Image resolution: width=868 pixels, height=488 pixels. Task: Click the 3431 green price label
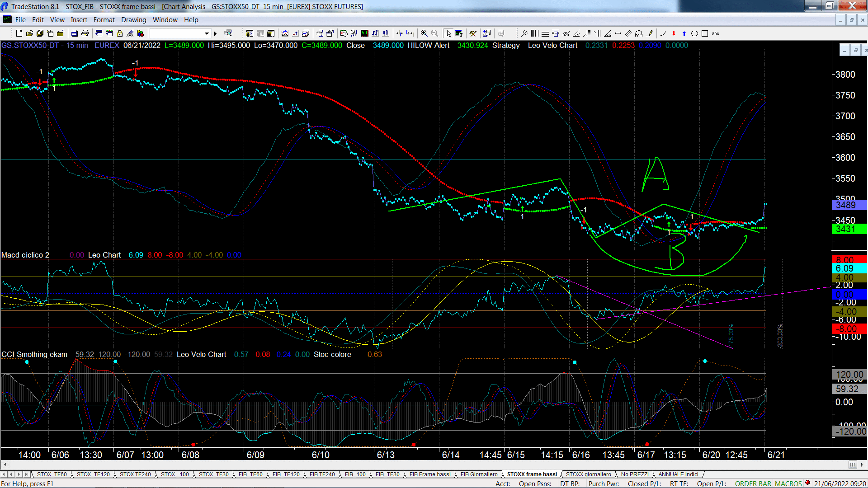pos(849,229)
